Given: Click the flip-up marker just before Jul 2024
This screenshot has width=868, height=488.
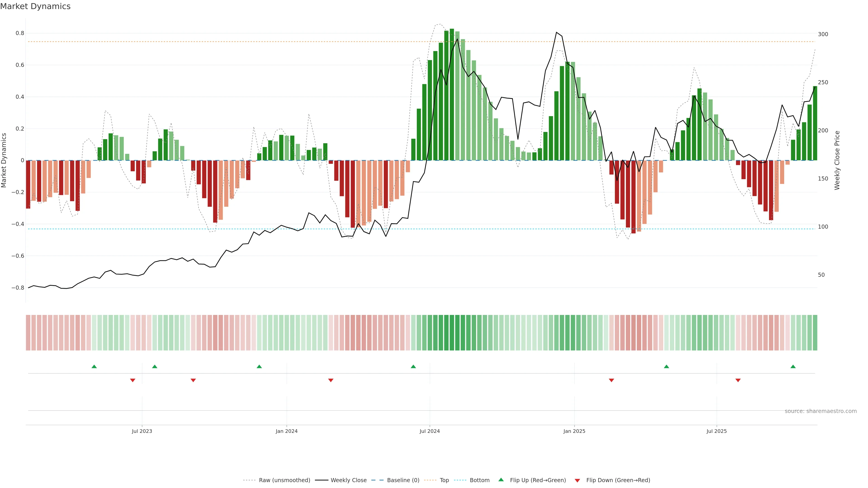Looking at the screenshot, I should (x=413, y=366).
